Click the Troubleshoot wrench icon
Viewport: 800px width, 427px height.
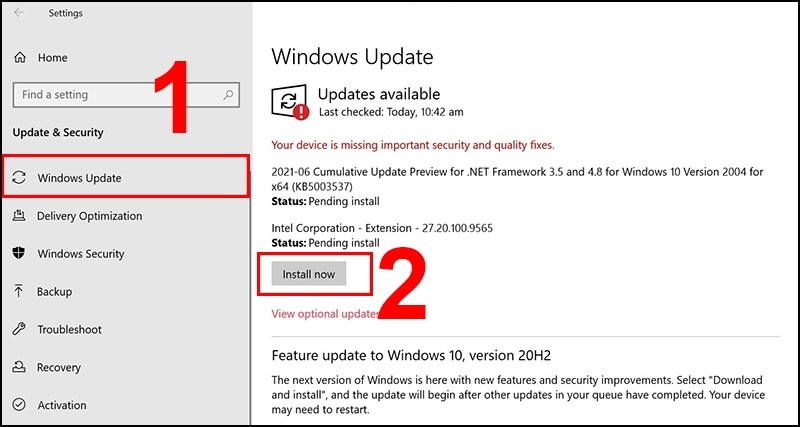pos(18,330)
